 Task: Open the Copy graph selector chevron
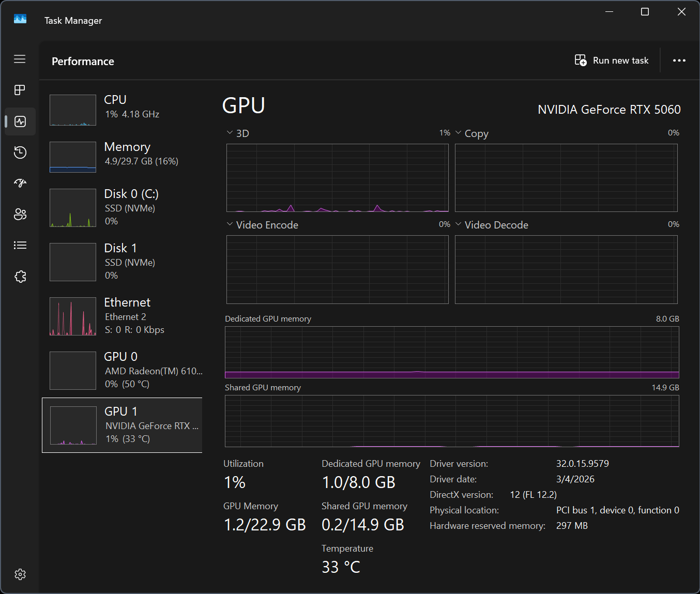point(458,133)
